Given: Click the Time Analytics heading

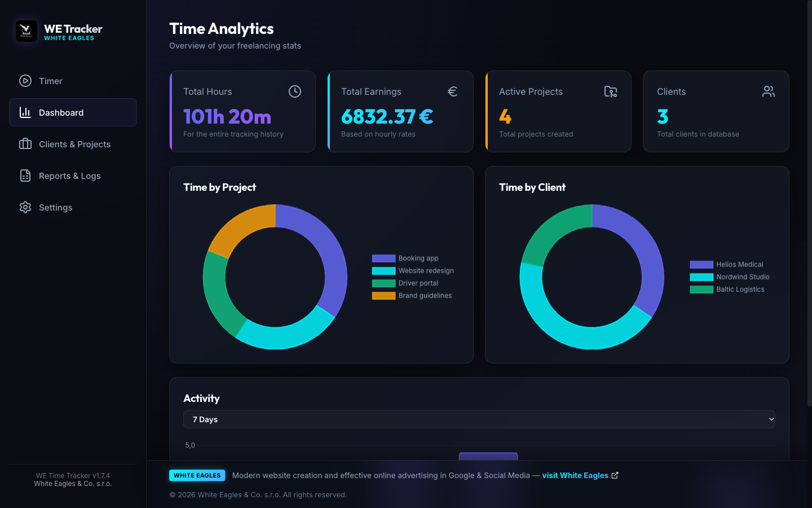Looking at the screenshot, I should [x=222, y=29].
